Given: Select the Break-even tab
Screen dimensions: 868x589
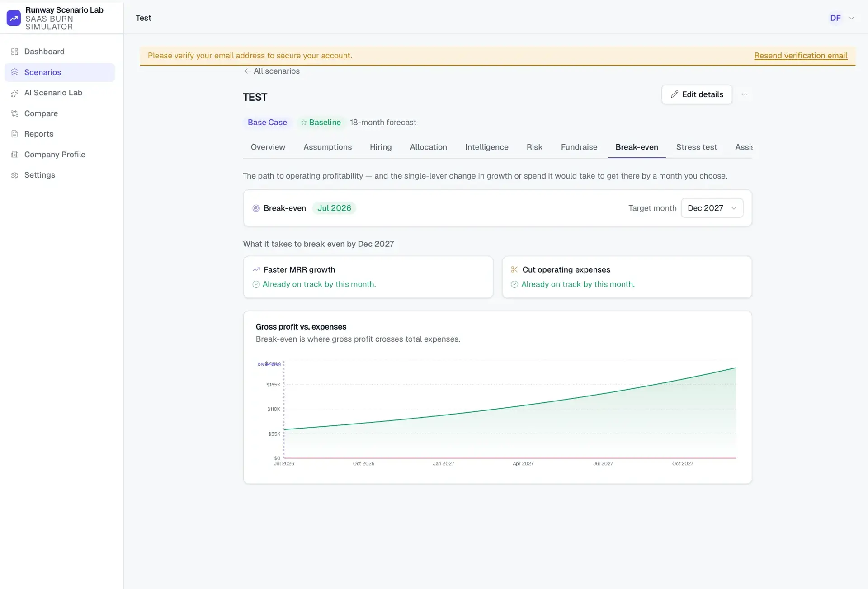Looking at the screenshot, I should coord(637,147).
